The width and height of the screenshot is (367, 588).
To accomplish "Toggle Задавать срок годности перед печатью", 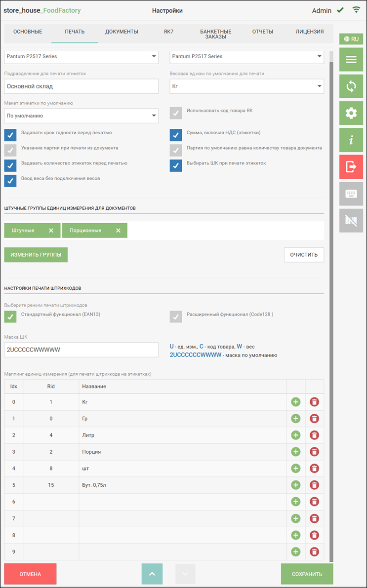I will (x=10, y=135).
